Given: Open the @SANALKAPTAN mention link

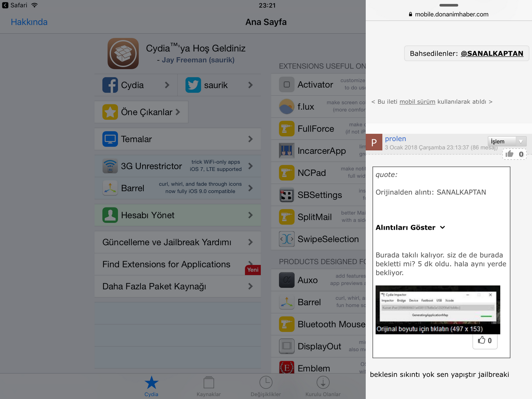Looking at the screenshot, I should (492, 53).
